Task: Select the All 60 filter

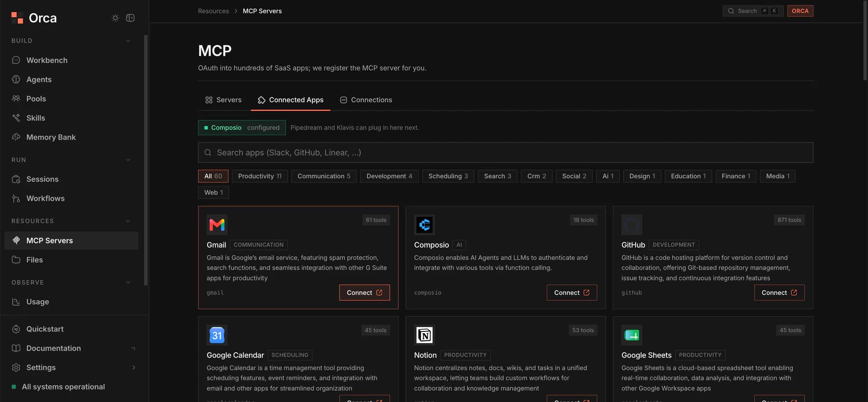Action: (213, 176)
